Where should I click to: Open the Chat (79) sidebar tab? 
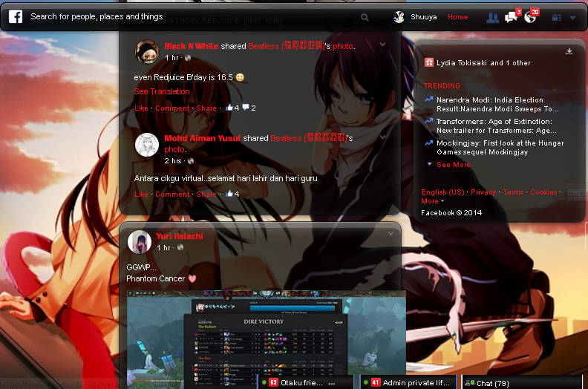(x=522, y=383)
